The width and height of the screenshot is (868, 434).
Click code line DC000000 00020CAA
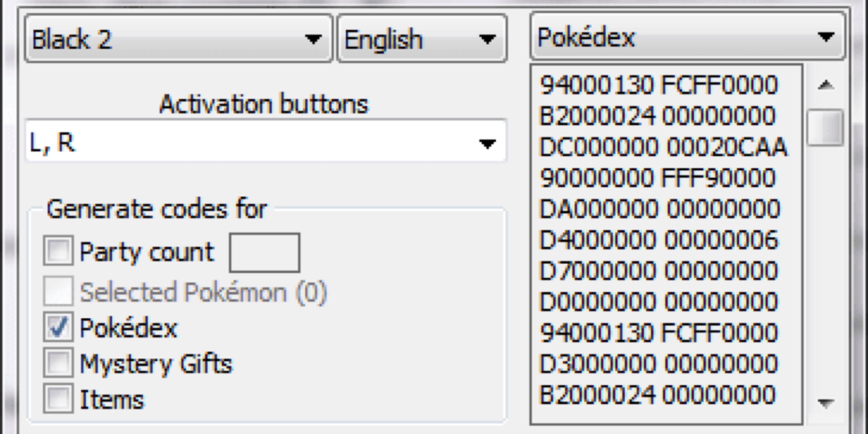tap(663, 147)
